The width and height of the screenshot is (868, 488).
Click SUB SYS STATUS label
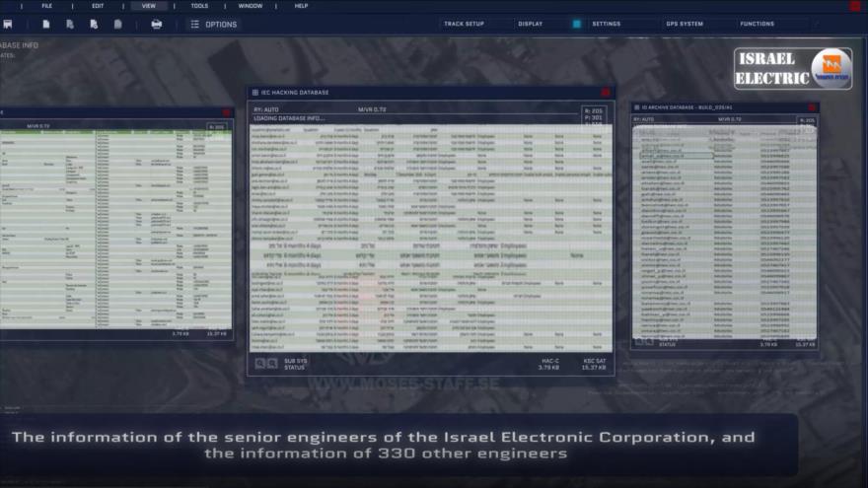click(296, 364)
